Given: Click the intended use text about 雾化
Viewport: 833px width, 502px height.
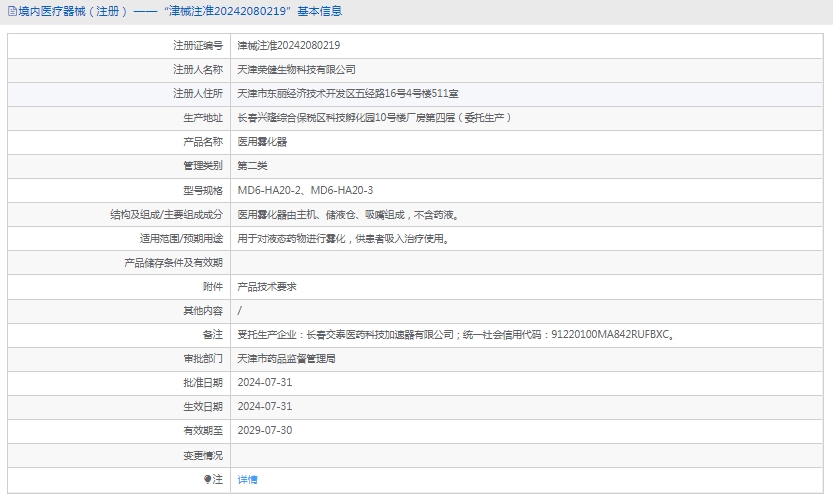Looking at the screenshot, I should tap(342, 239).
